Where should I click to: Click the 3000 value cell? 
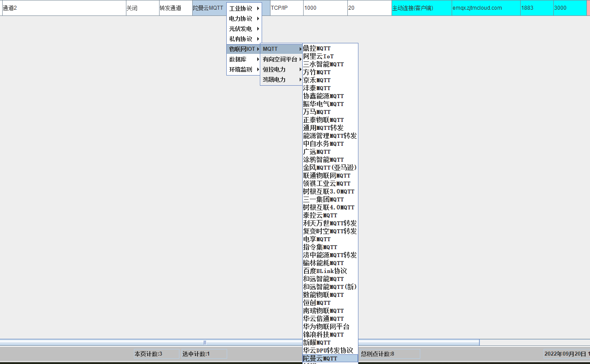click(x=570, y=8)
